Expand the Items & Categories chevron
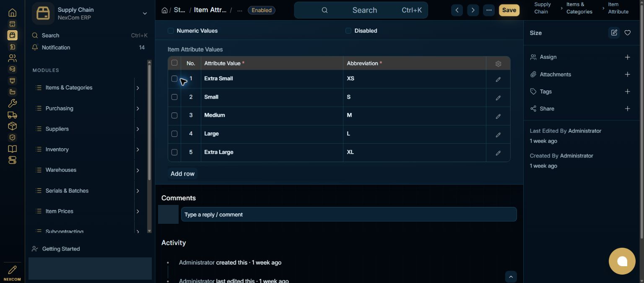Image resolution: width=644 pixels, height=283 pixels. click(138, 88)
